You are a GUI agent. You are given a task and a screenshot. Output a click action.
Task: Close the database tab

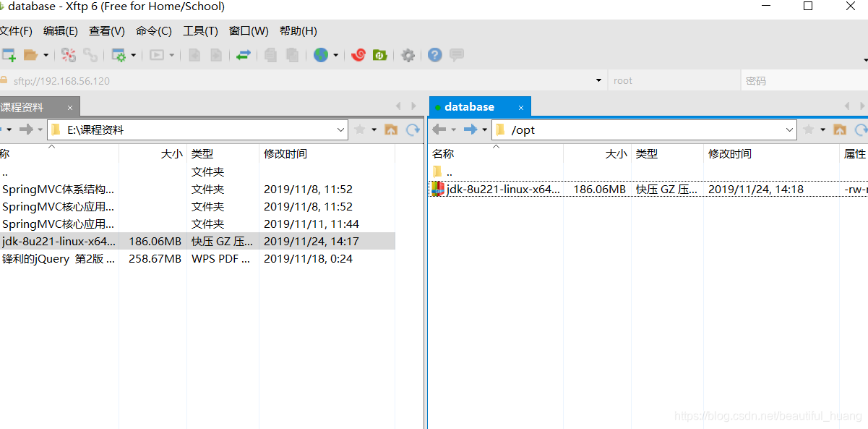521,108
